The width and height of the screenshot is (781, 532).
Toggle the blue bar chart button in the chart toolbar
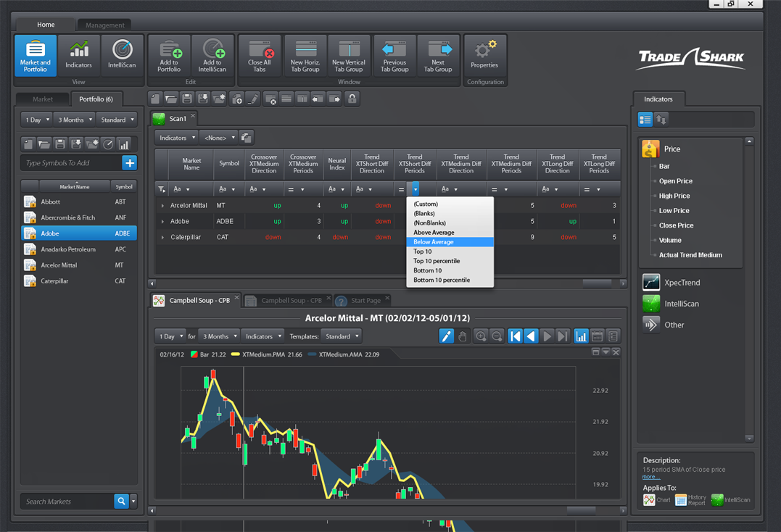[582, 336]
